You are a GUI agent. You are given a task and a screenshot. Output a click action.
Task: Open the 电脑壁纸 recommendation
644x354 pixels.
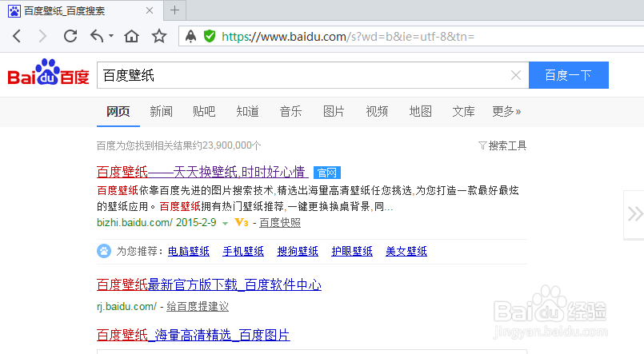pyautogui.click(x=189, y=251)
